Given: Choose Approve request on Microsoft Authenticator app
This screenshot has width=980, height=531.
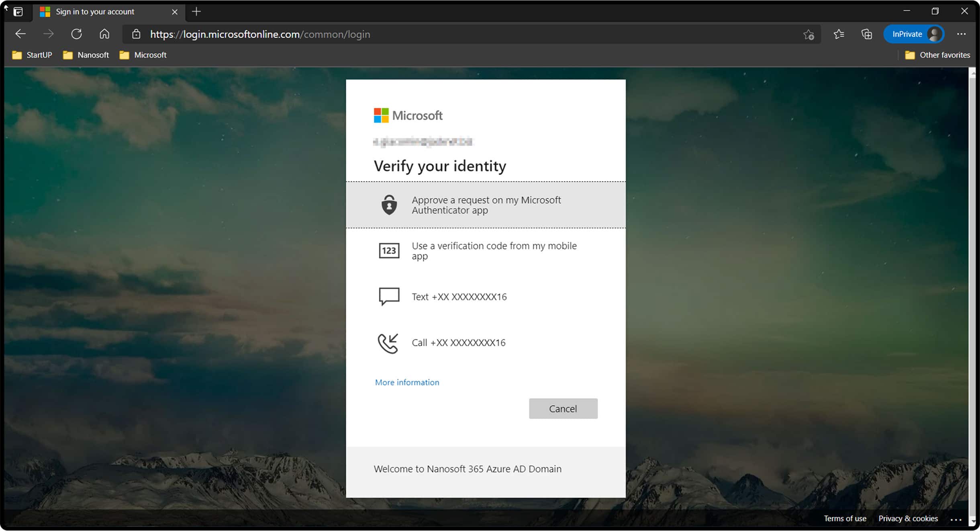Looking at the screenshot, I should click(486, 205).
